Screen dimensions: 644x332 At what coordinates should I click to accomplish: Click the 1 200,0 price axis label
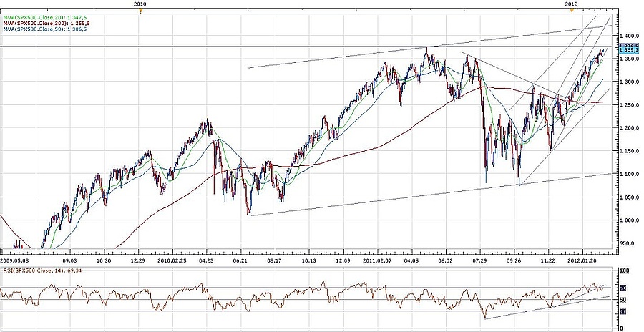[627, 128]
